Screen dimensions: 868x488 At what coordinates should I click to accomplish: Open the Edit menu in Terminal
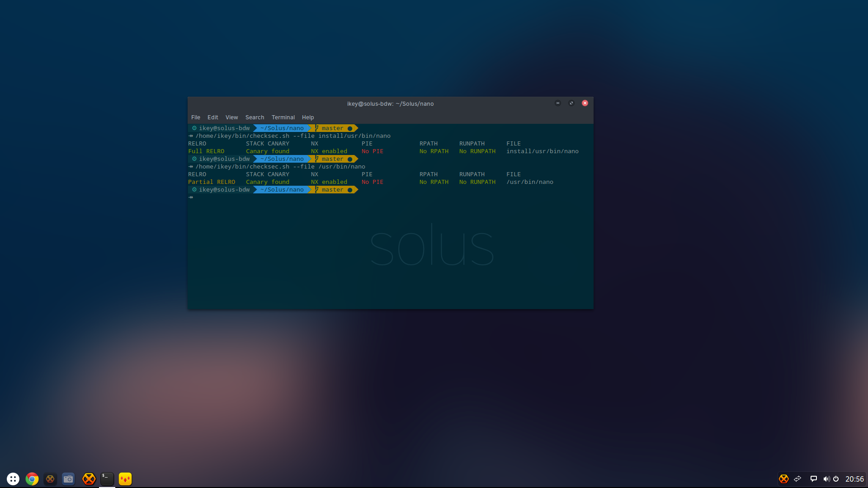[x=213, y=117]
